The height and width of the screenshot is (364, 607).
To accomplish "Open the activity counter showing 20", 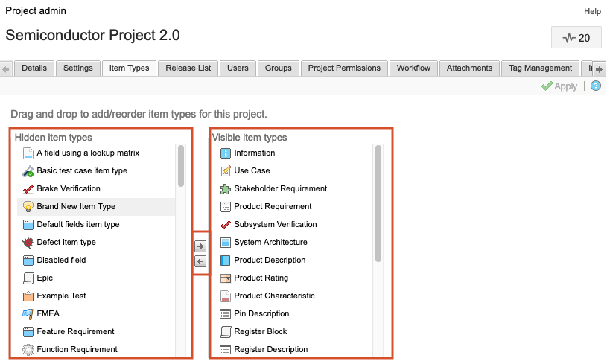I will point(576,38).
